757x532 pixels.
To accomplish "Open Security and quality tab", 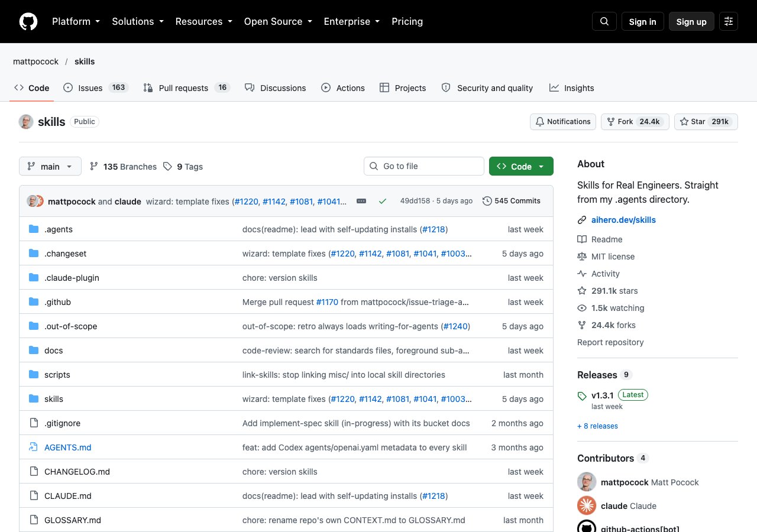I will click(487, 87).
